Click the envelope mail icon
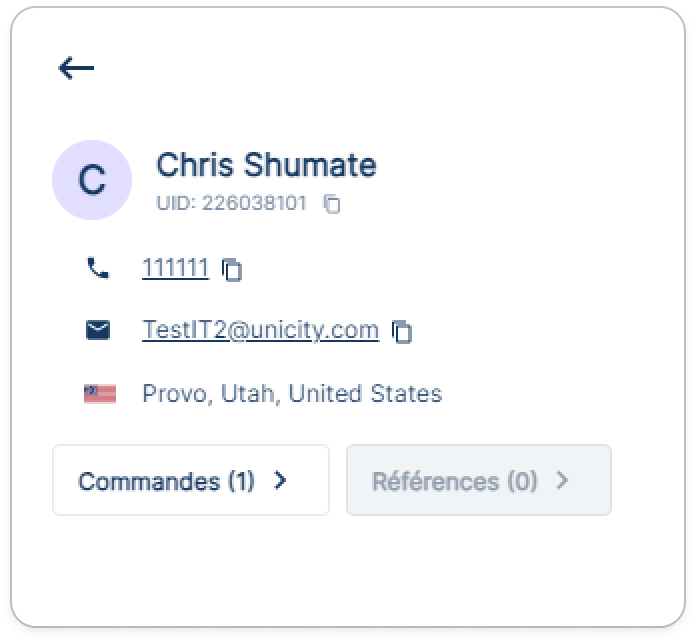This screenshot has width=696, height=642. click(98, 330)
